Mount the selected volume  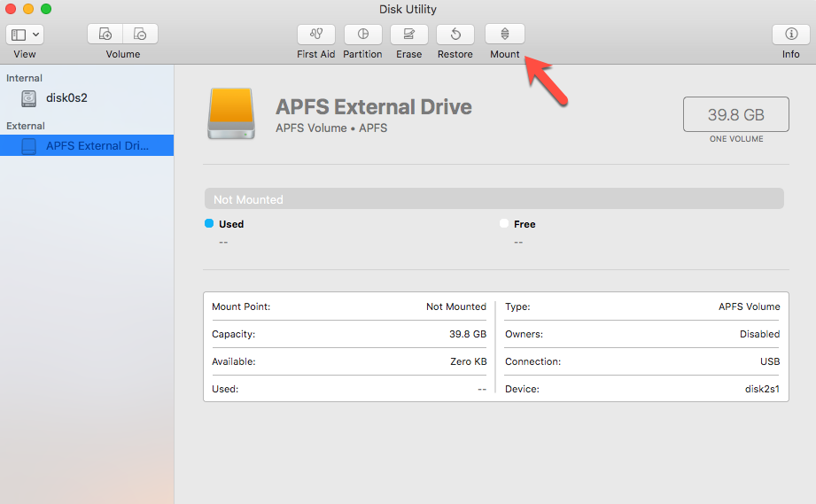click(x=505, y=35)
